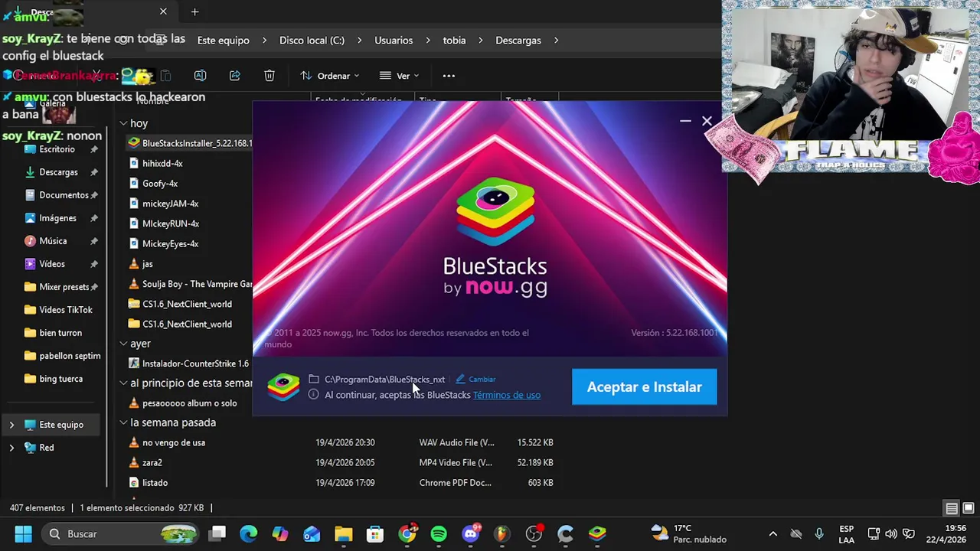Viewport: 980px width, 551px height.
Task: Expand the chevron after Descargas in breadcrumb
Action: (x=557, y=41)
